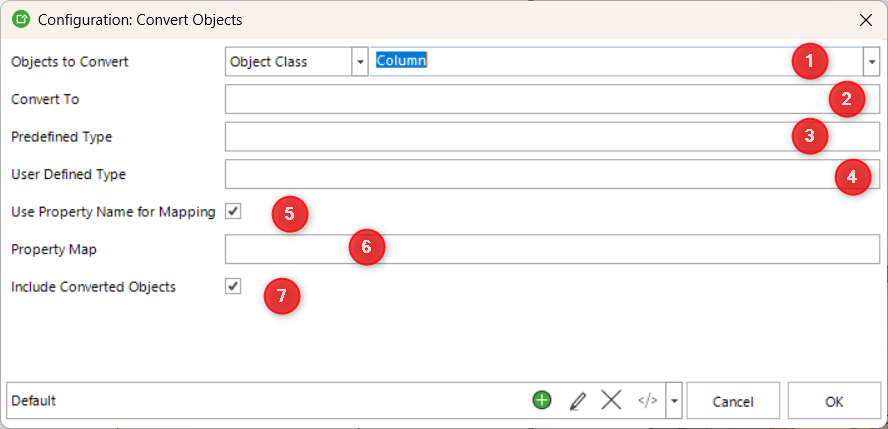Image resolution: width=888 pixels, height=429 pixels.
Task: Select the User Defined Type field
Action: 520,174
